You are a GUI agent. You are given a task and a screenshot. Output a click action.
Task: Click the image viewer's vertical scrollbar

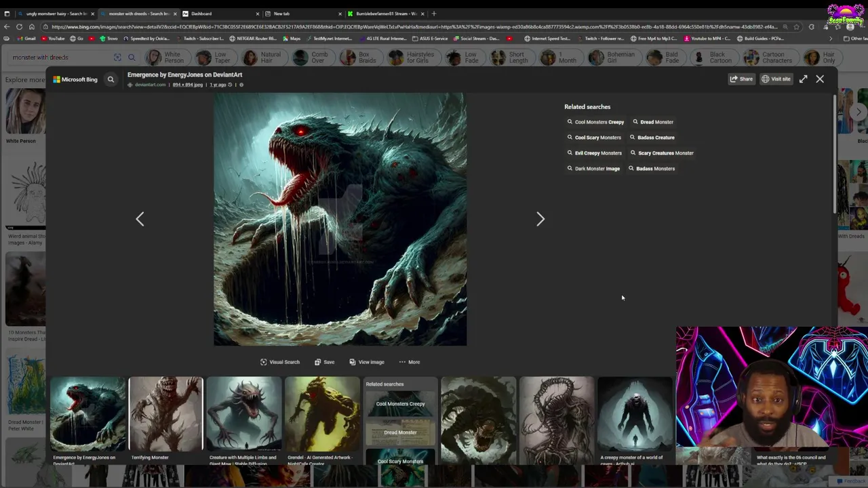coord(835,156)
